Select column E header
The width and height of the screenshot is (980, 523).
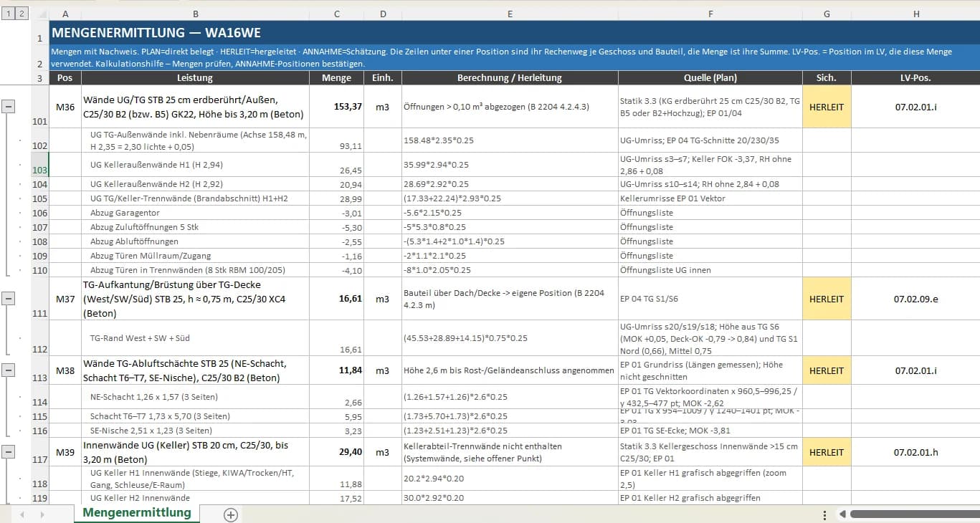point(510,14)
